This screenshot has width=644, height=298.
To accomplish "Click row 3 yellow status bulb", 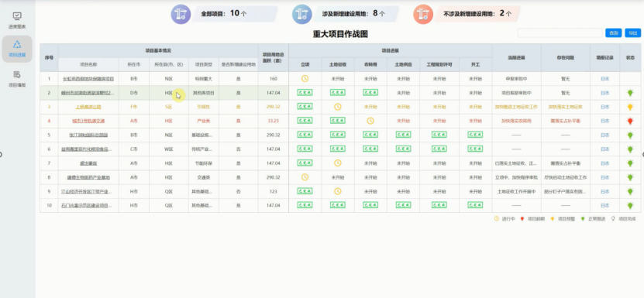I will [630, 107].
